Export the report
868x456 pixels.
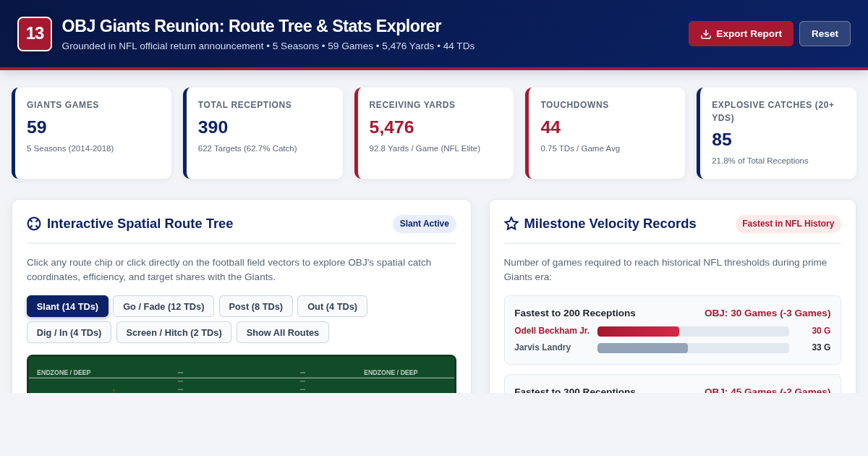(x=741, y=34)
